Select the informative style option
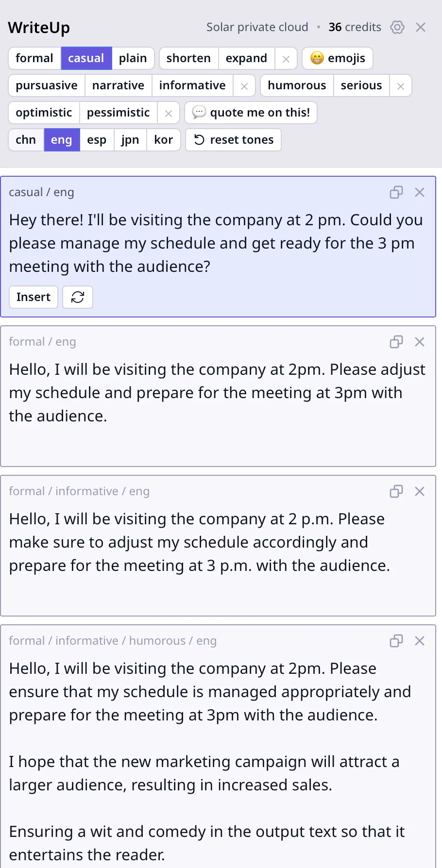This screenshot has height=868, width=442. [192, 85]
